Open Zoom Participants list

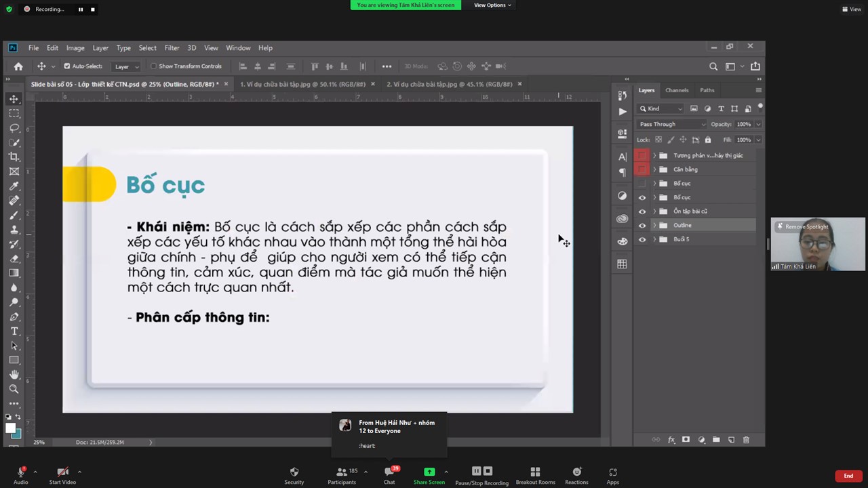[x=342, y=475]
